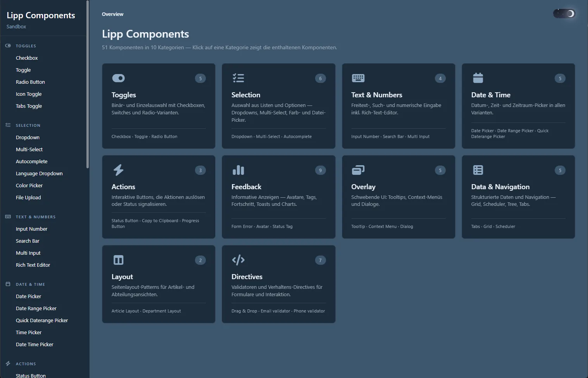Image resolution: width=588 pixels, height=378 pixels.
Task: Click the count badge on Selection card
Action: 320,78
